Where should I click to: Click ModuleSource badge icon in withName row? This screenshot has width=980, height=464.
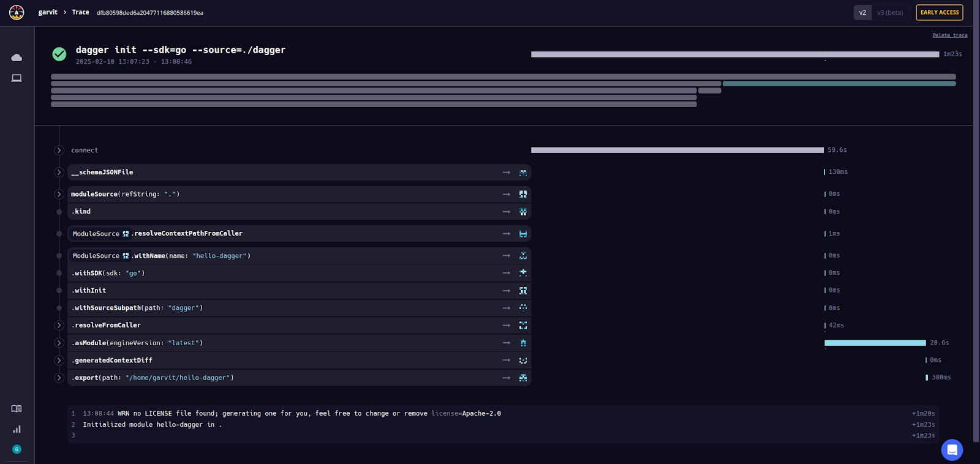126,256
